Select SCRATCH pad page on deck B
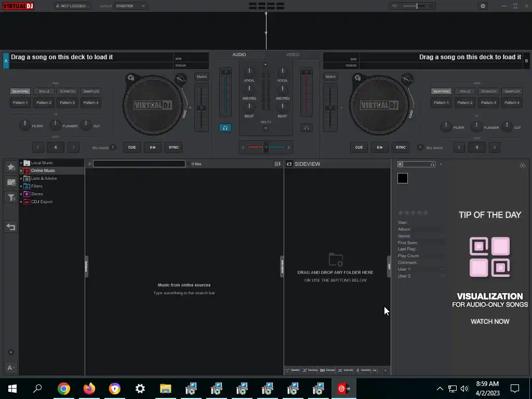The width and height of the screenshot is (532, 399). (x=488, y=91)
